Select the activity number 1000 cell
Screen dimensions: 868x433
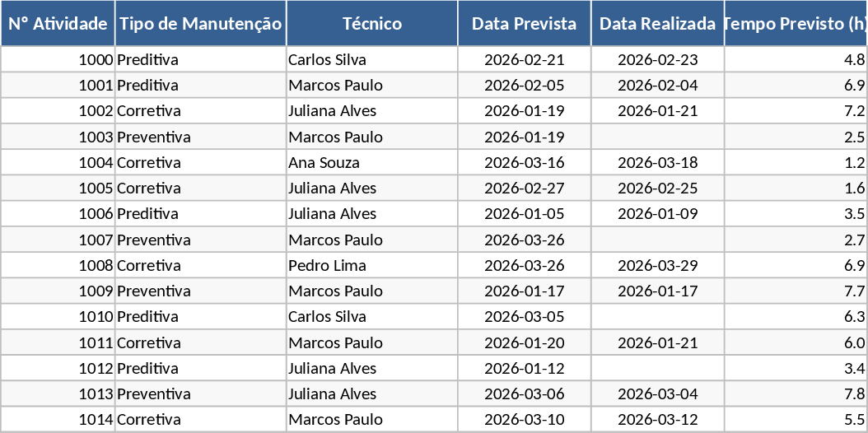point(58,60)
